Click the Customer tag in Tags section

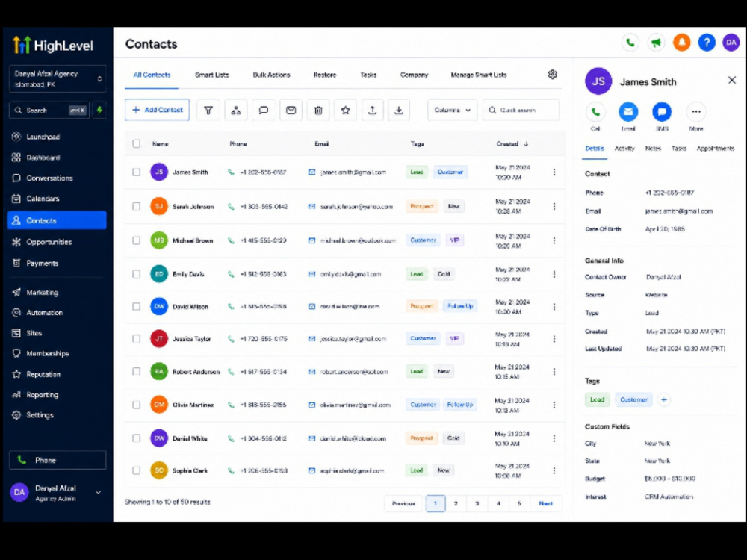(633, 399)
